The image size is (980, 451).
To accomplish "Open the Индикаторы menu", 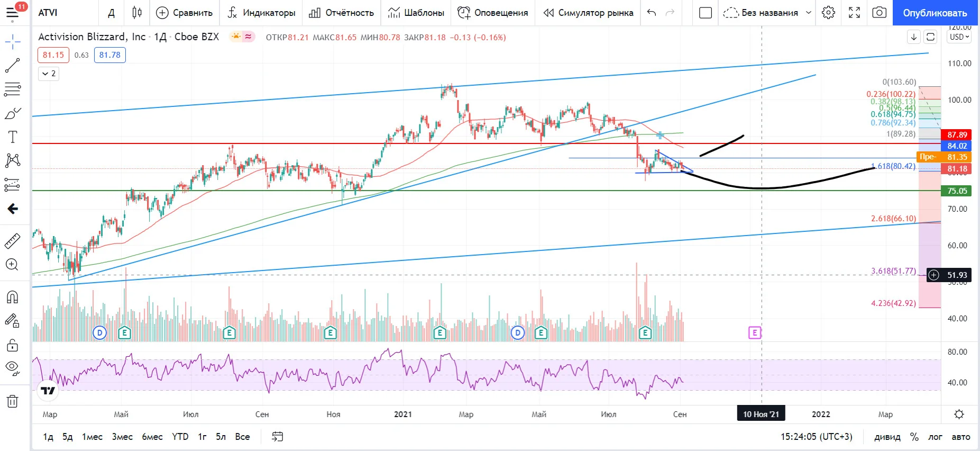I will 261,13.
